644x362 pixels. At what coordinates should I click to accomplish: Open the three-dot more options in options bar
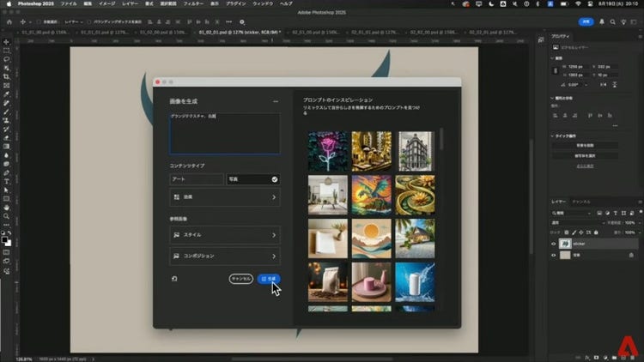[228, 21]
